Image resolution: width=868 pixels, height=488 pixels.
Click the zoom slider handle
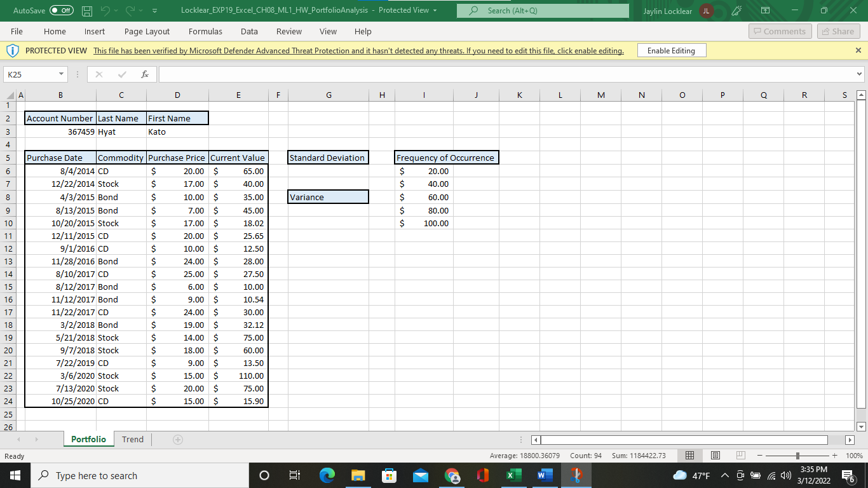click(798, 456)
